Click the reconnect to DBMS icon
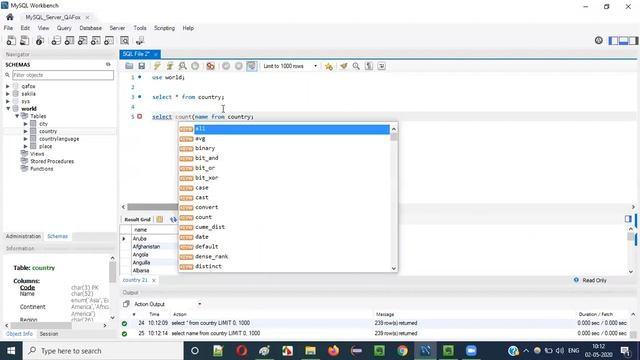The width and height of the screenshot is (640, 360). tap(140, 40)
